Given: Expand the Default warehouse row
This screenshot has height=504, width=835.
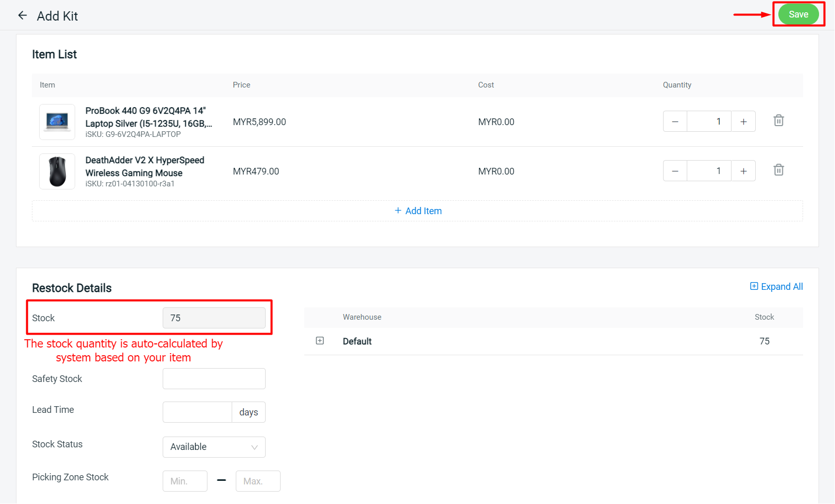Looking at the screenshot, I should (x=320, y=341).
